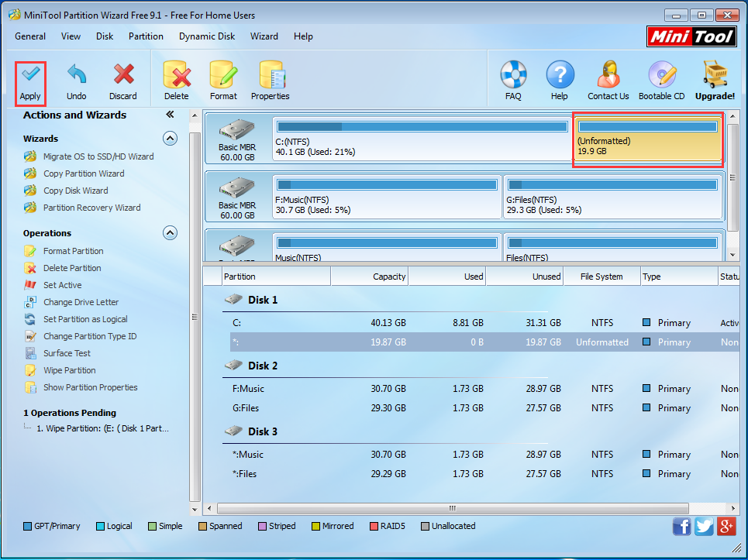The height and width of the screenshot is (560, 748).
Task: Click the MiniTool logo
Action: point(691,36)
